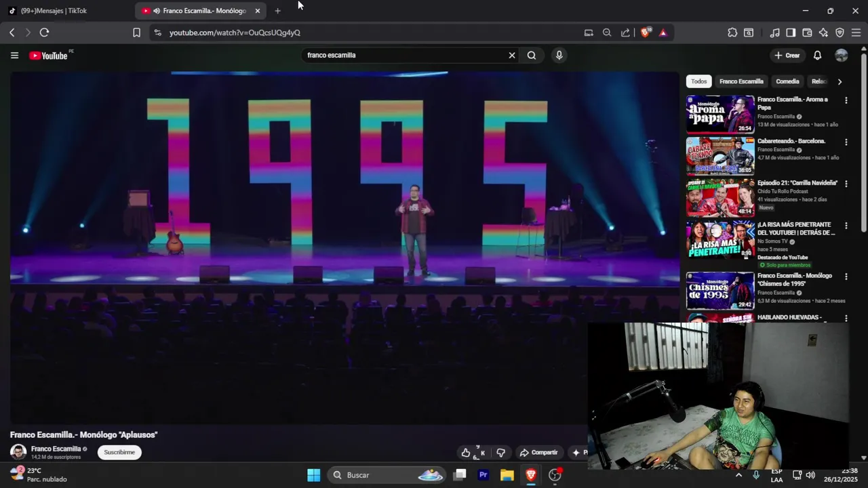Start voice search with microphone
The image size is (868, 488).
click(559, 56)
